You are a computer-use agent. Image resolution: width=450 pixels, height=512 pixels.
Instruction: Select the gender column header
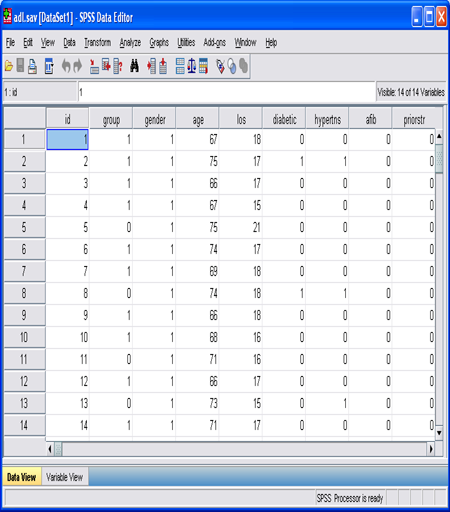tap(154, 119)
